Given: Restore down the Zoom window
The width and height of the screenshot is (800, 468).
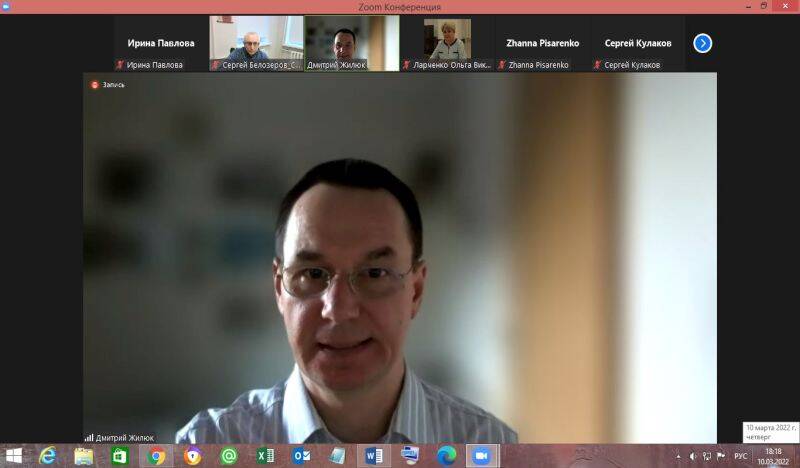Looking at the screenshot, I should 764,6.
